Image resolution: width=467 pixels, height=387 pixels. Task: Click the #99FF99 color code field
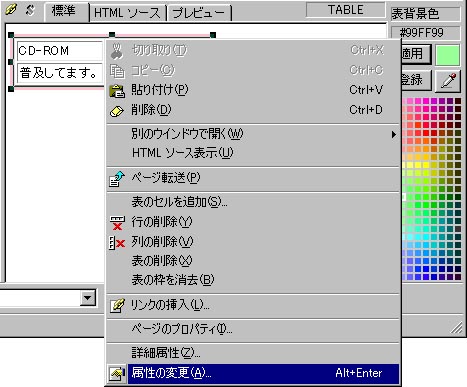(426, 33)
